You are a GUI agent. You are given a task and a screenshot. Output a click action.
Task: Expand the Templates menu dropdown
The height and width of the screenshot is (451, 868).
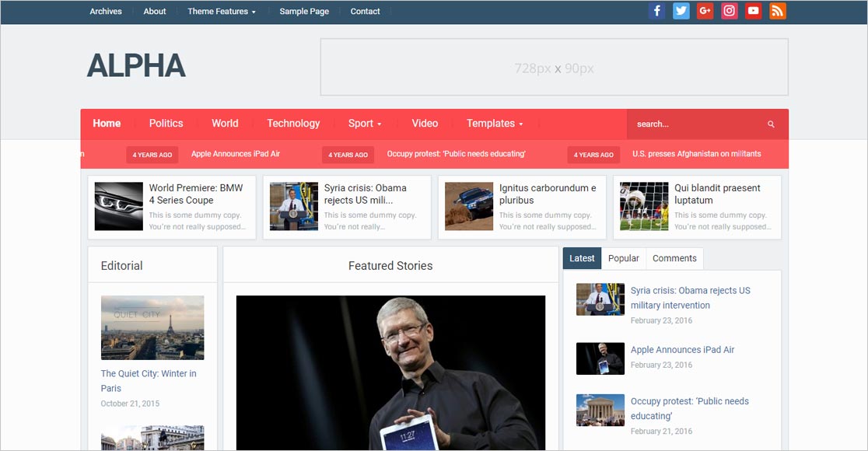[x=495, y=124]
